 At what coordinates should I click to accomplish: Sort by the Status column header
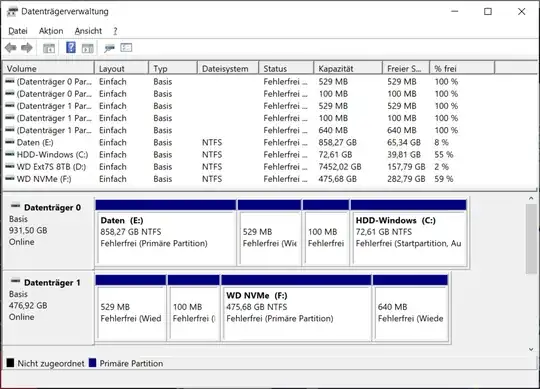(x=287, y=69)
